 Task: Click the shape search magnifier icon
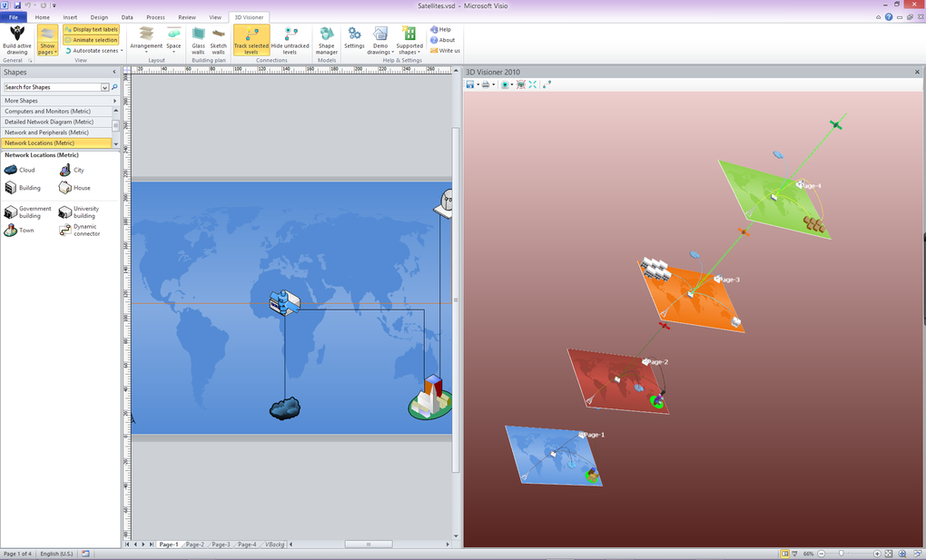[x=114, y=87]
